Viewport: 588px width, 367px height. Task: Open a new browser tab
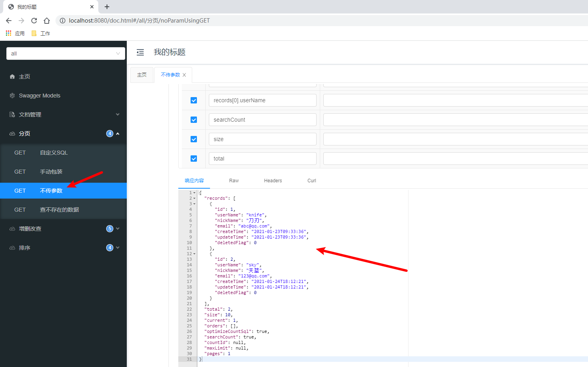click(x=107, y=7)
